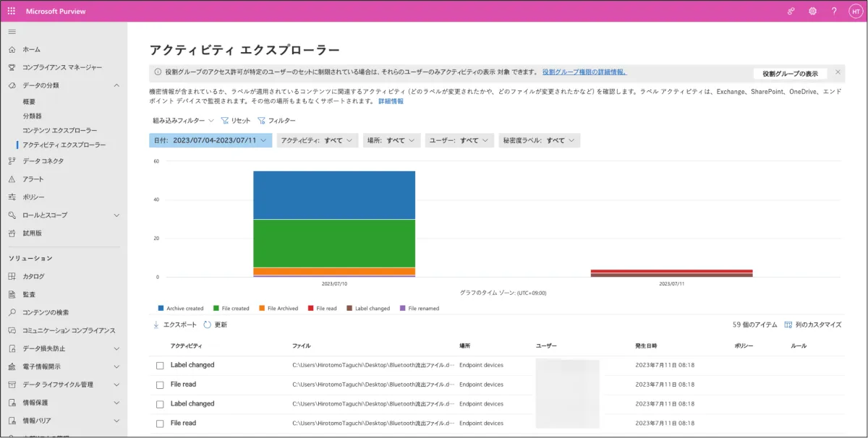Select the first File read row checkbox
Image resolution: width=868 pixels, height=438 pixels.
pos(160,385)
